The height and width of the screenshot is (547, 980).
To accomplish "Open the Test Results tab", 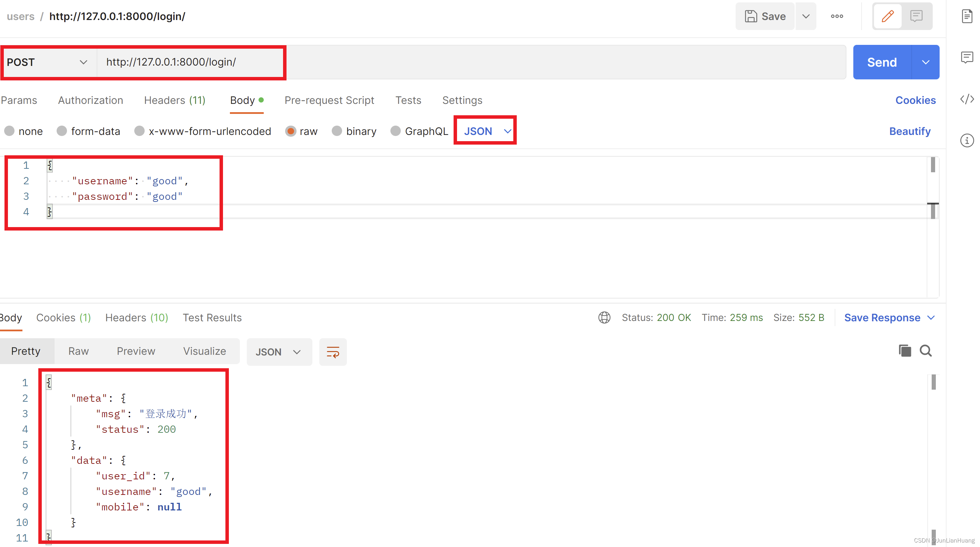I will 212,318.
